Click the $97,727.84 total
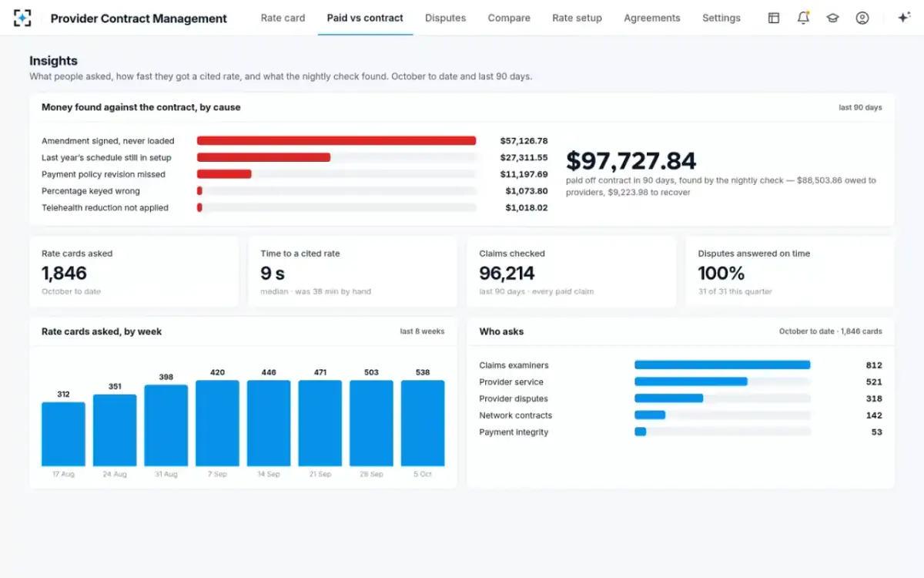Image resolution: width=924 pixels, height=578 pixels. [x=631, y=160]
